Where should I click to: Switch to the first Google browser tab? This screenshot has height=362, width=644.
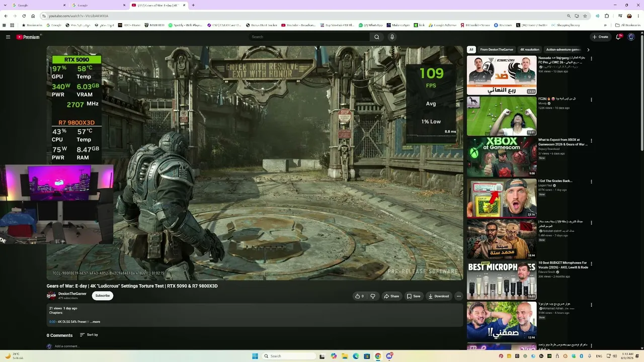point(38,5)
